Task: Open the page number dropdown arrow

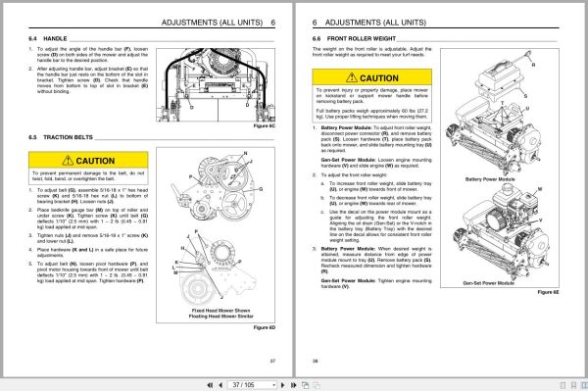Action: click(274, 385)
